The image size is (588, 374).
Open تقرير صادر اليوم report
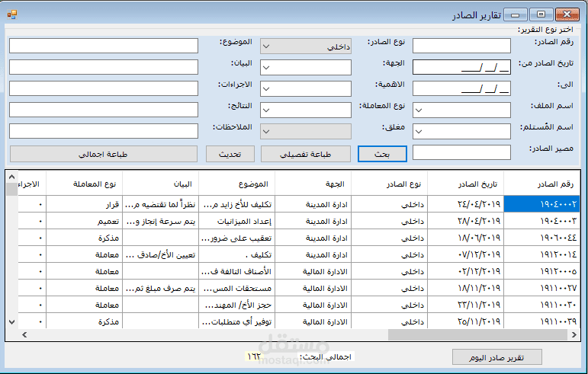pyautogui.click(x=497, y=357)
